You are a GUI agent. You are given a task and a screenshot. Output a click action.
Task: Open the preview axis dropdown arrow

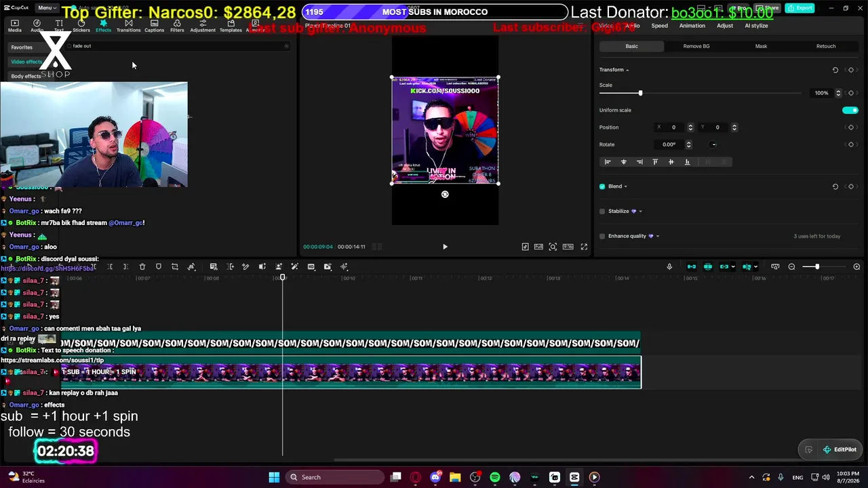[x=755, y=267]
